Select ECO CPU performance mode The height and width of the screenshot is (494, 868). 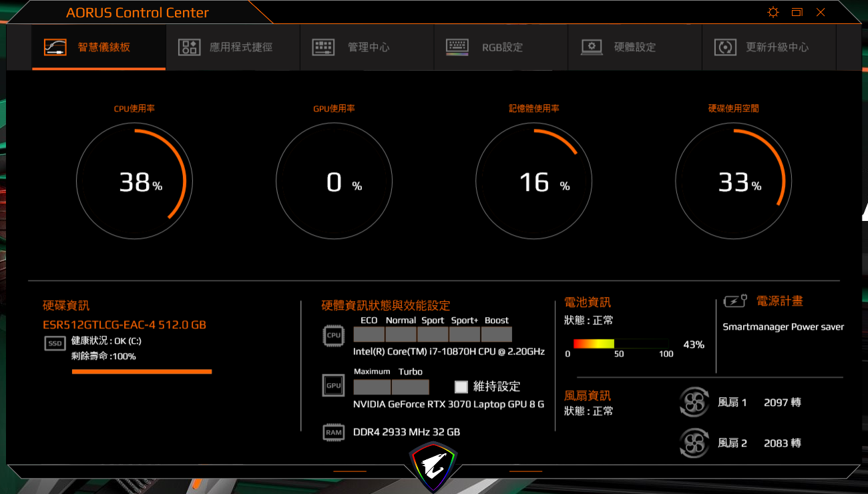pos(369,334)
